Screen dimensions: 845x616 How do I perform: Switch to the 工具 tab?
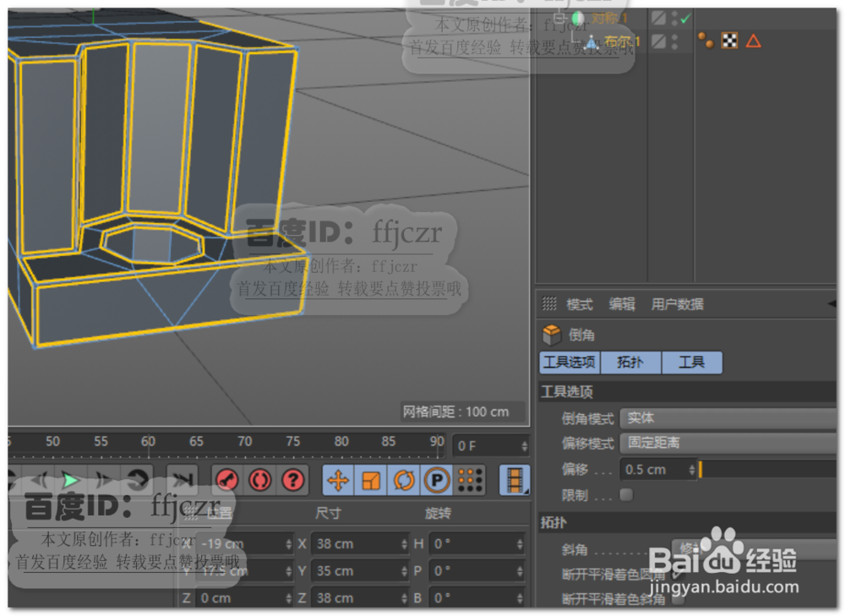click(691, 363)
